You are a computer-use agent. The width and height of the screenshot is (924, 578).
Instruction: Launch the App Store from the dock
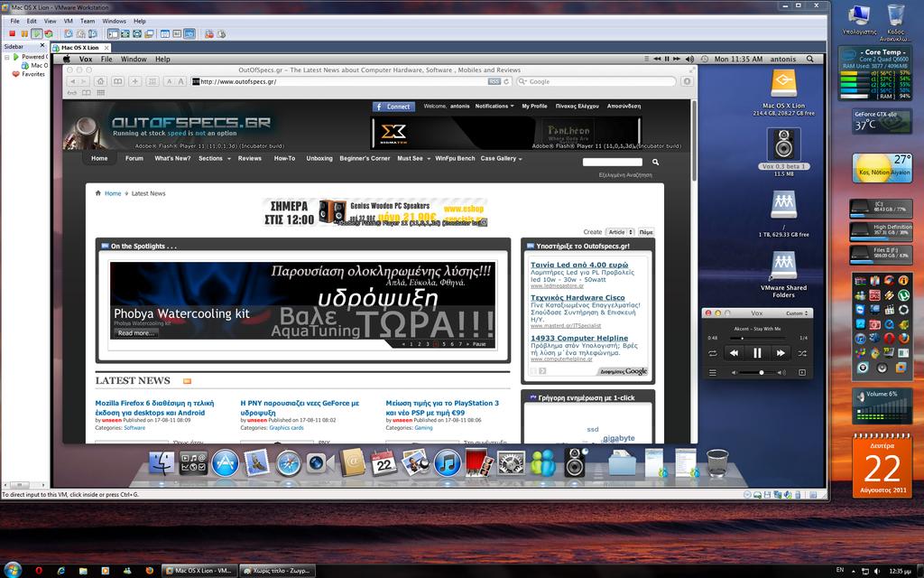click(225, 463)
